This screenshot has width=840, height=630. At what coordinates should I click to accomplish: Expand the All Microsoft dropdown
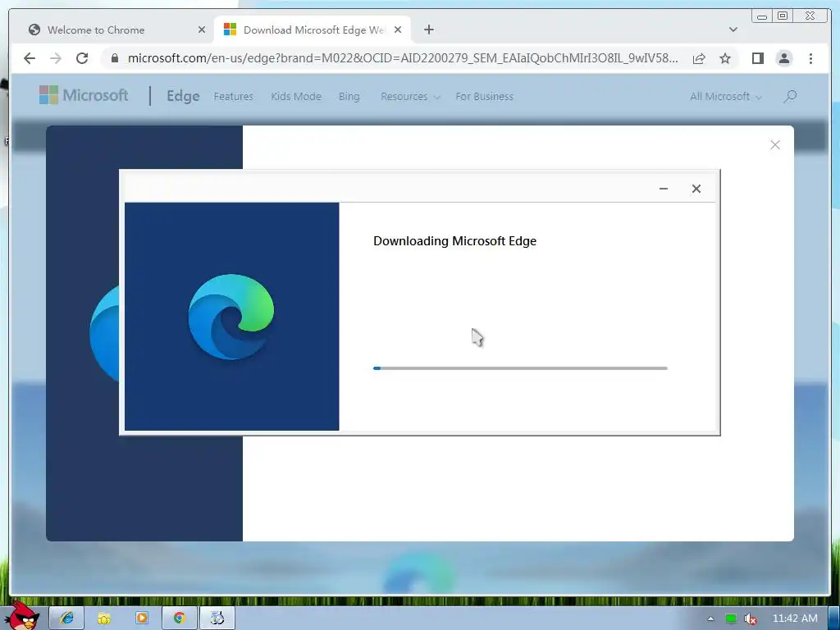[x=725, y=97]
